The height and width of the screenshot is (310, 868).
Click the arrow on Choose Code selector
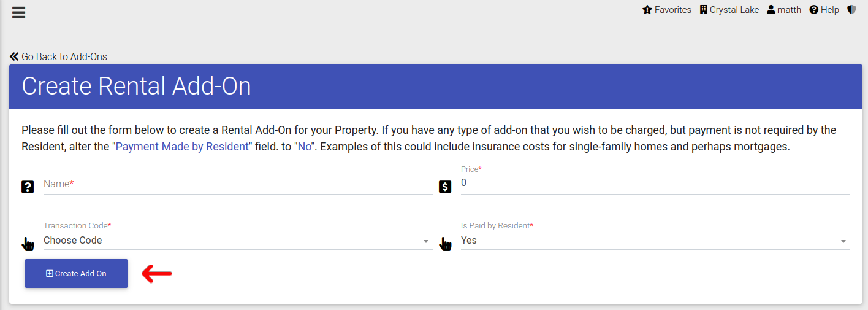coord(426,242)
